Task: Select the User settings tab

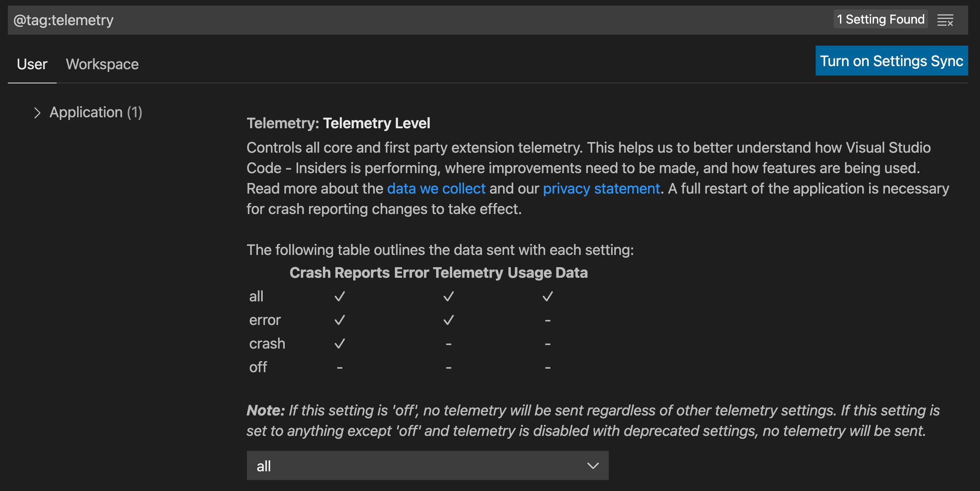Action: [32, 64]
